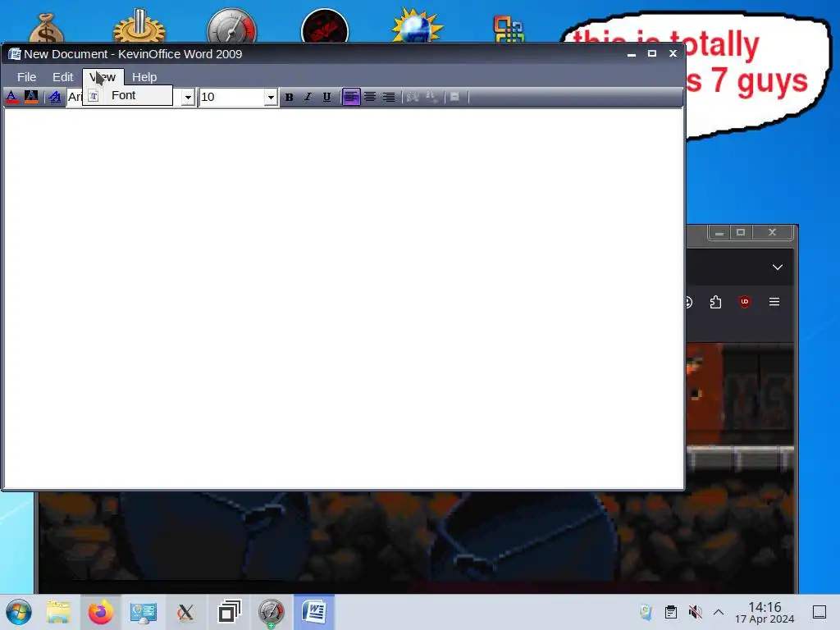Close the background Firefox window

point(772,232)
